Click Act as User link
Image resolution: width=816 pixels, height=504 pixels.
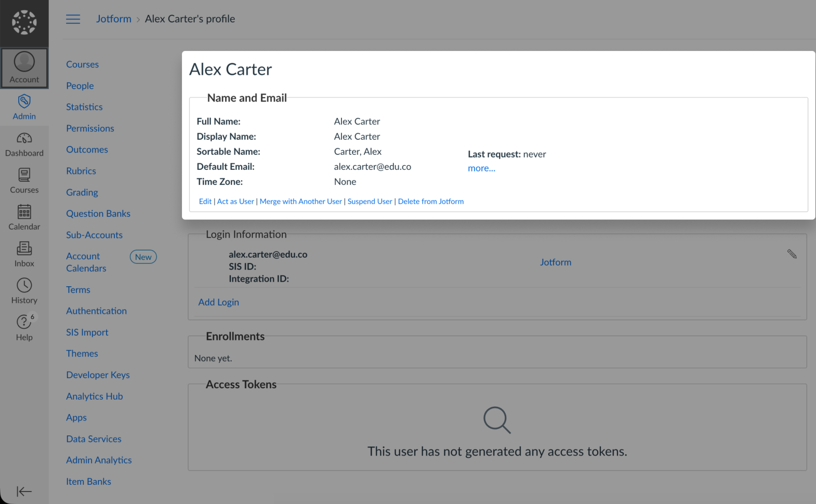pos(235,202)
